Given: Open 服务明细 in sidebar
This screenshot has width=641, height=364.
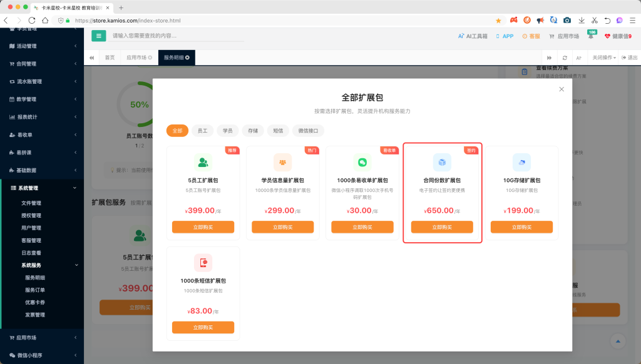Looking at the screenshot, I should coord(35,278).
